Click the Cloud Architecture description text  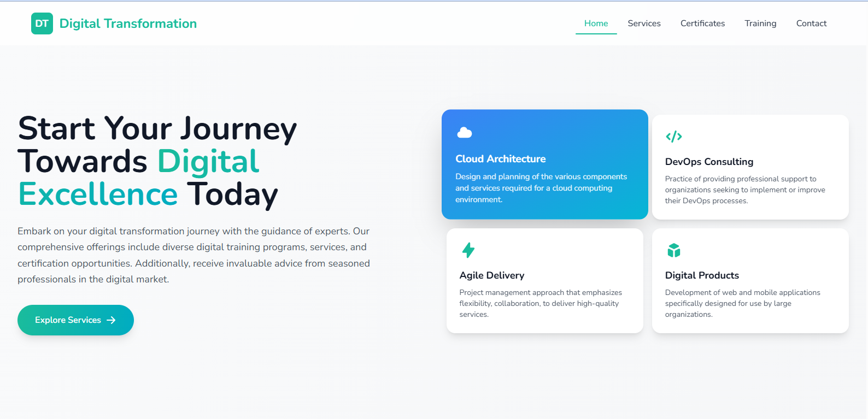pyautogui.click(x=541, y=188)
